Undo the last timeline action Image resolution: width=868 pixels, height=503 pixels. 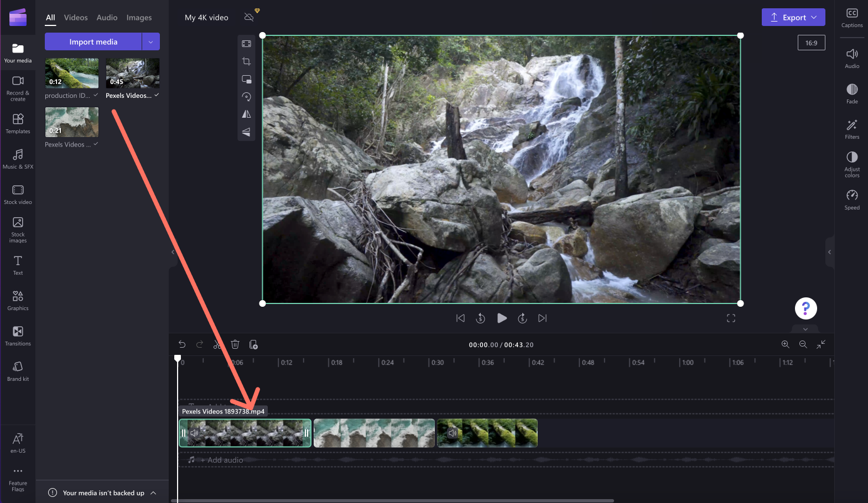pyautogui.click(x=182, y=344)
